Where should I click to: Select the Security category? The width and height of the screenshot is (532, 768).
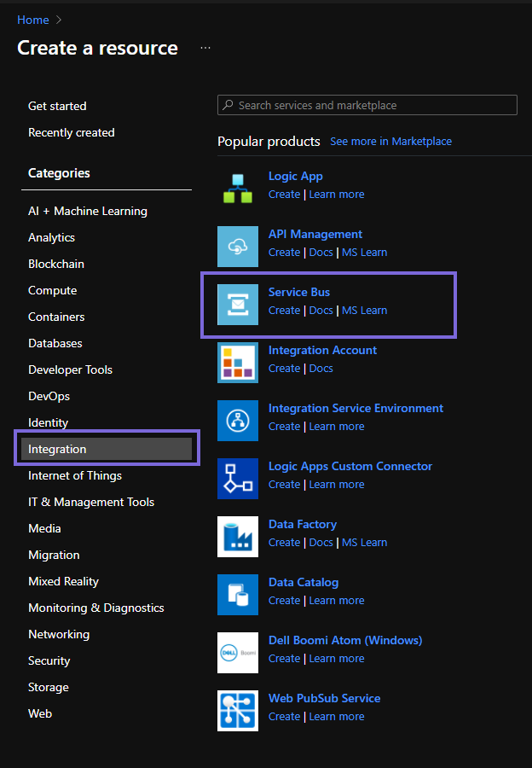[49, 660]
